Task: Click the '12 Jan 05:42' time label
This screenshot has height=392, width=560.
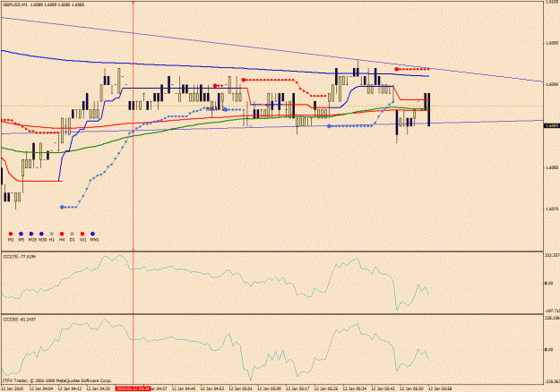Action: coord(383,388)
